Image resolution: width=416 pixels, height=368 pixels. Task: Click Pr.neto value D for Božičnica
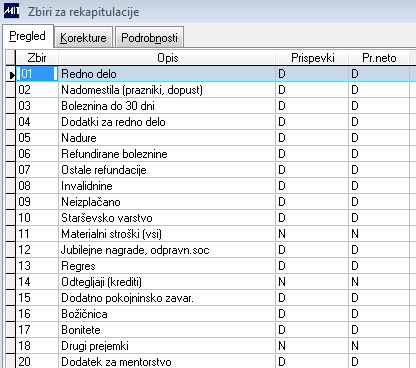click(379, 314)
